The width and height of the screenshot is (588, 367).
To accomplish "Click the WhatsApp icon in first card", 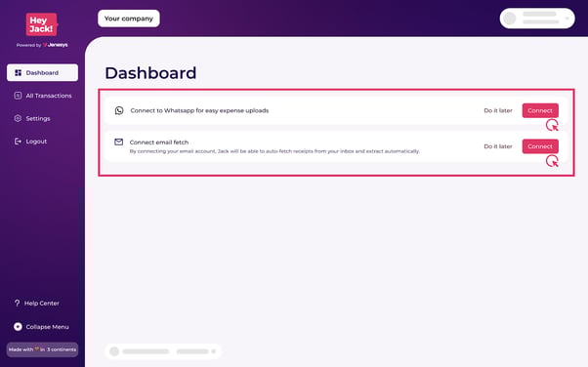I will [119, 110].
